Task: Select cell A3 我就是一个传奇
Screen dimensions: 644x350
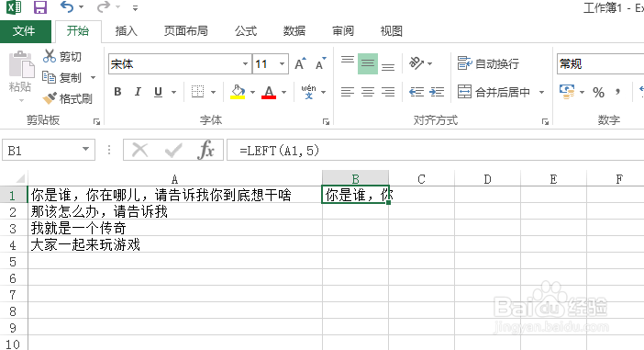Action: click(x=174, y=228)
